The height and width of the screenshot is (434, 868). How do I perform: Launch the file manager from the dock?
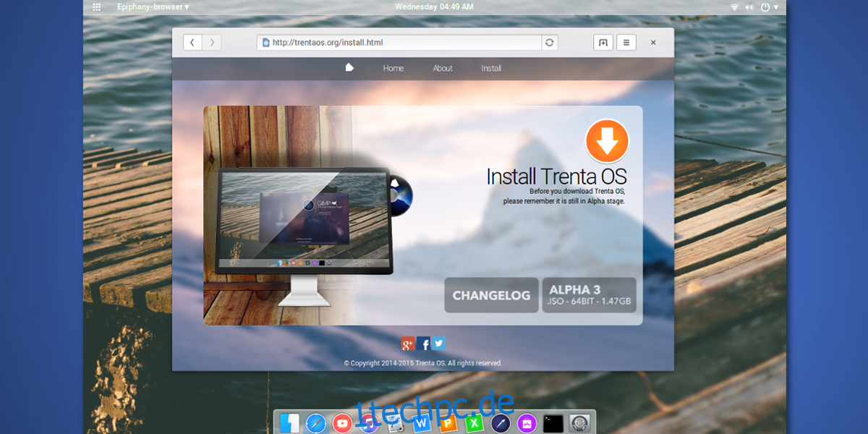coord(290,422)
